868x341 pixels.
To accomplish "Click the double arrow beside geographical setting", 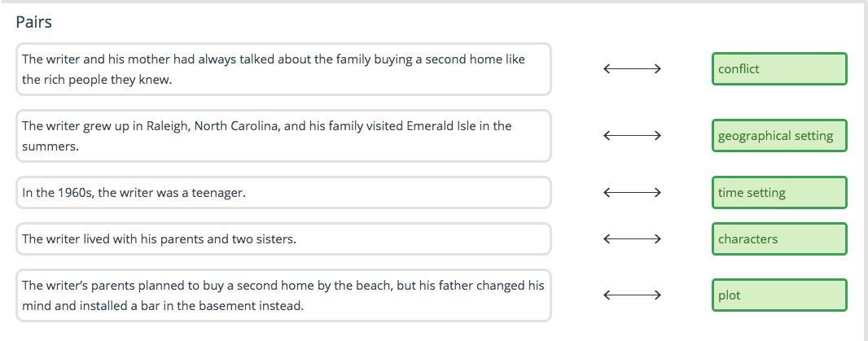I will click(x=632, y=136).
